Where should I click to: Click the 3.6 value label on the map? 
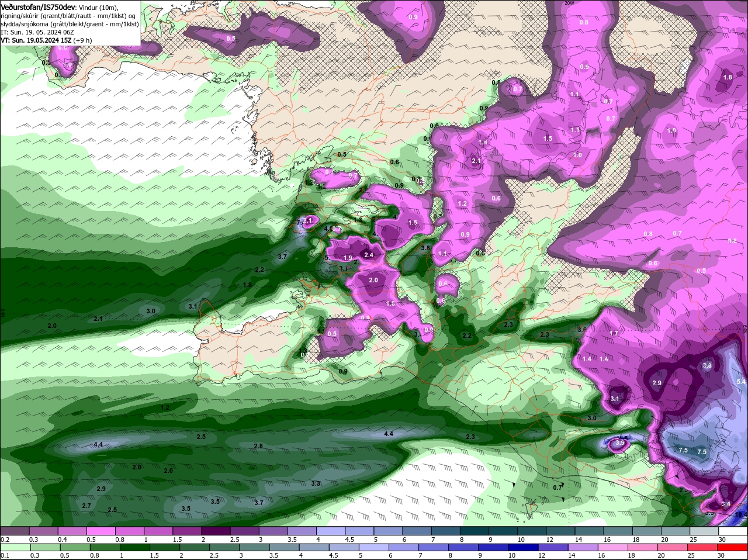click(582, 330)
